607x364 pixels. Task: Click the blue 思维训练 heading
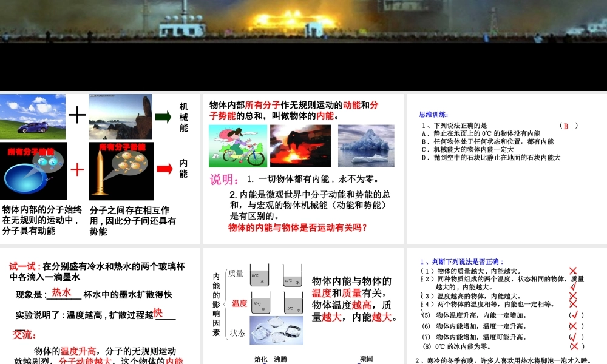click(433, 115)
